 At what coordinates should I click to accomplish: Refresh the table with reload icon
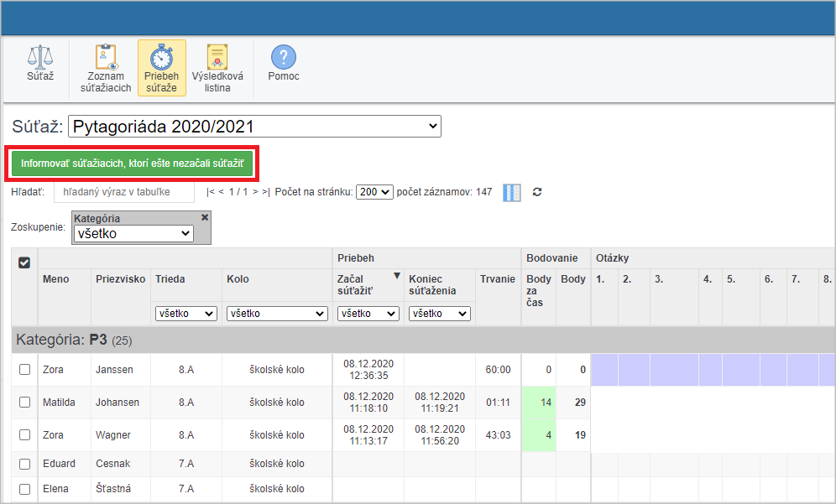tap(537, 192)
